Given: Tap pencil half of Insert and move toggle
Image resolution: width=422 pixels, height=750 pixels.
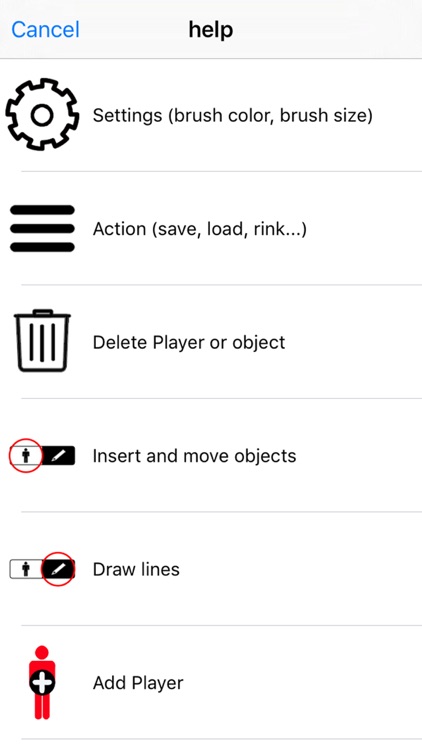Looking at the screenshot, I should pos(58,455).
